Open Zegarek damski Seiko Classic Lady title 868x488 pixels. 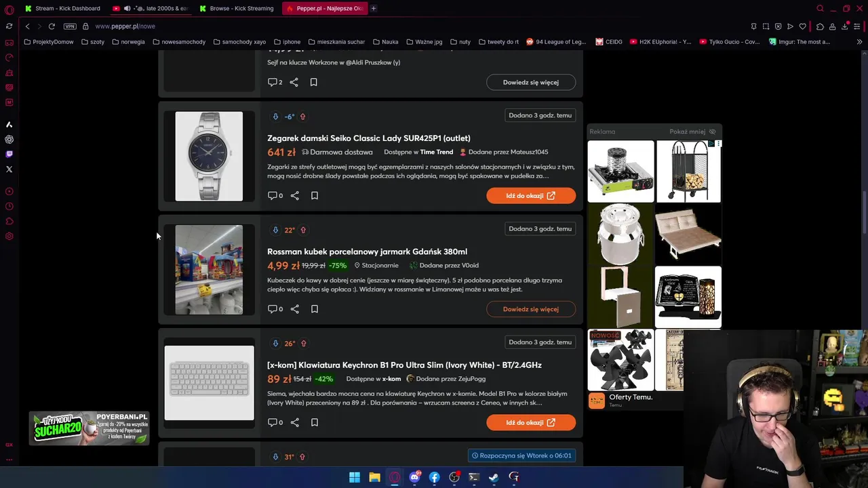click(x=369, y=138)
